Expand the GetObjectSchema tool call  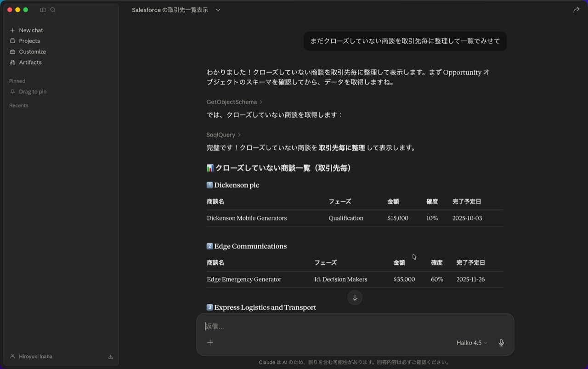pos(234,102)
